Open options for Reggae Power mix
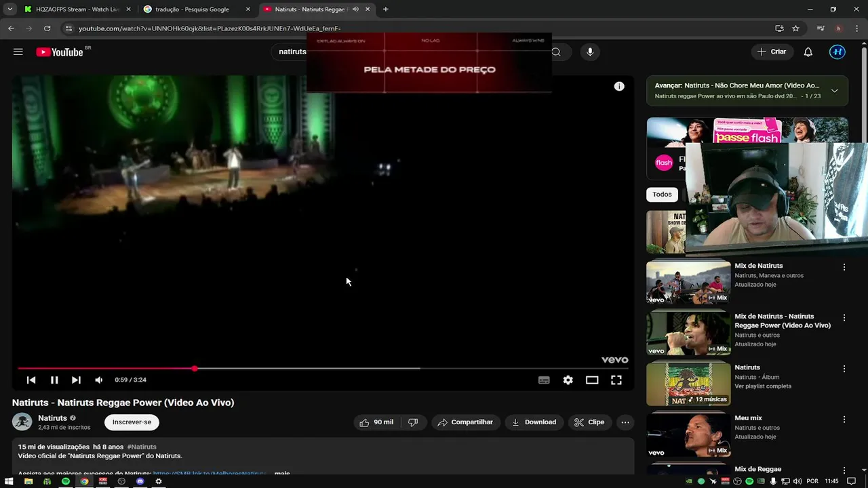The image size is (868, 488). click(x=844, y=318)
